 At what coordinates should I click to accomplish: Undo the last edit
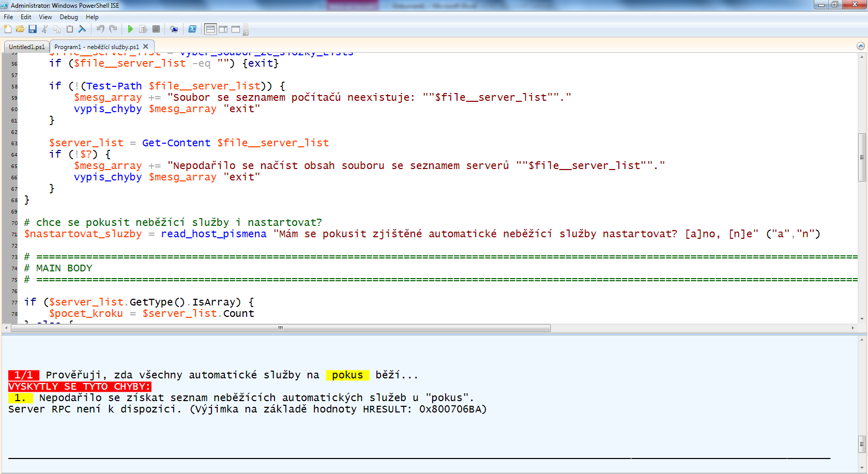pos(100,29)
